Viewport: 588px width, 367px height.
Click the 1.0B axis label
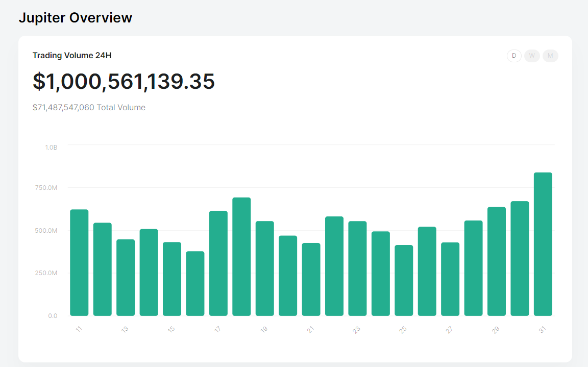[x=52, y=148]
